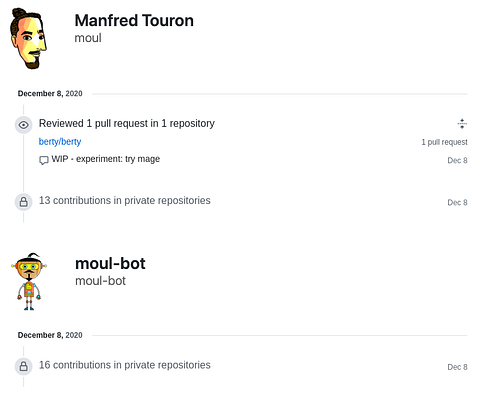Click the gray moul-bot username
Screen dimensions: 480x415
pyautogui.click(x=100, y=281)
